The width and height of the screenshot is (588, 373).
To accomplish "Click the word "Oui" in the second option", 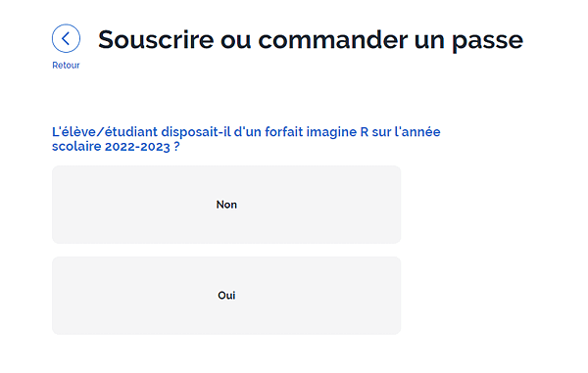I will click(x=226, y=296).
